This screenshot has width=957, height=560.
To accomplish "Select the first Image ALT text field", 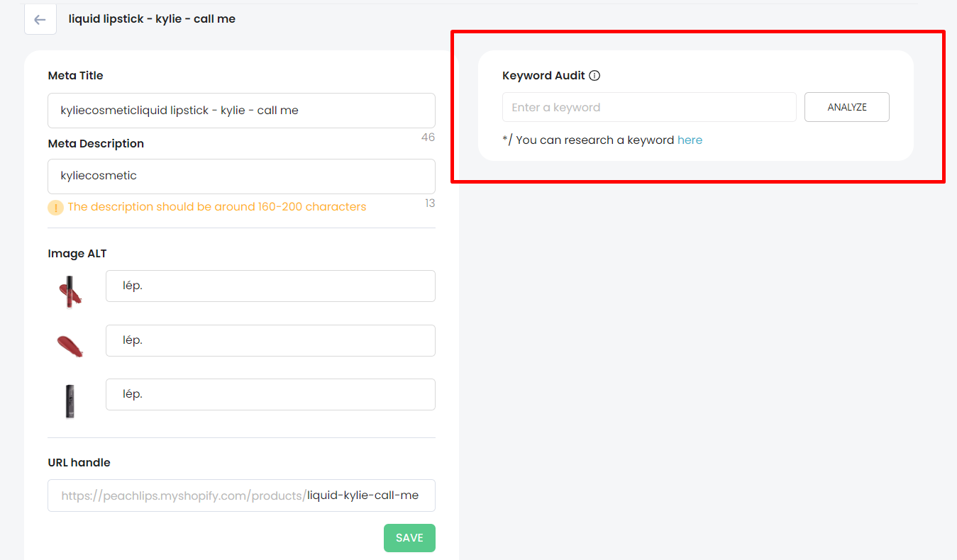I will coord(270,286).
